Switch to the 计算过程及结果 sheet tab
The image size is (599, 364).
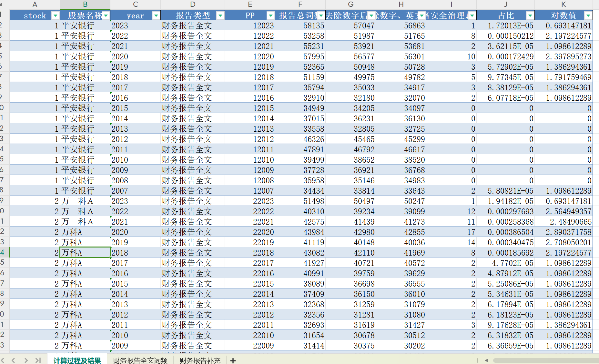pyautogui.click(x=77, y=360)
